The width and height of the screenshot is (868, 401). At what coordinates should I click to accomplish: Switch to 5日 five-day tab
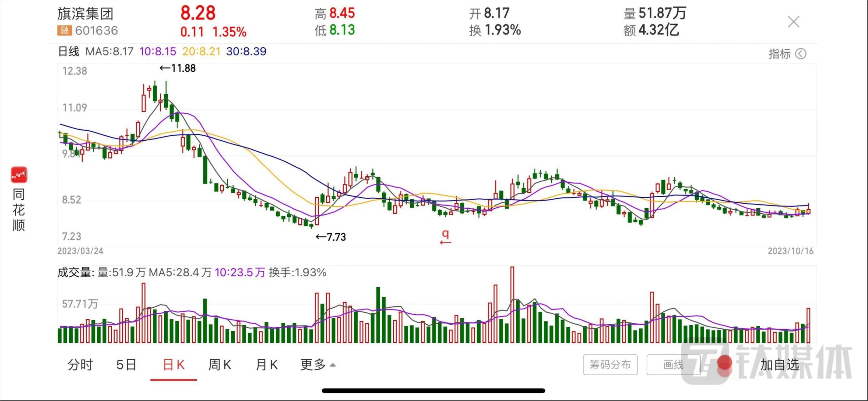(x=126, y=365)
